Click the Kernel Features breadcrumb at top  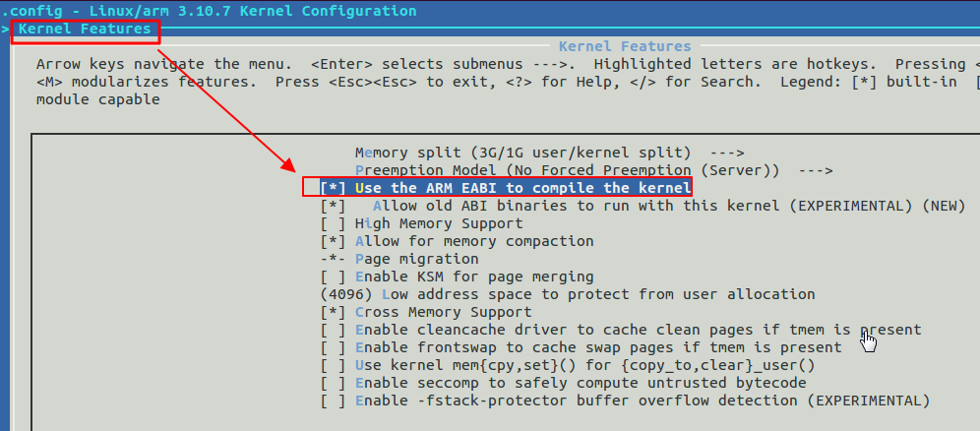(85, 29)
